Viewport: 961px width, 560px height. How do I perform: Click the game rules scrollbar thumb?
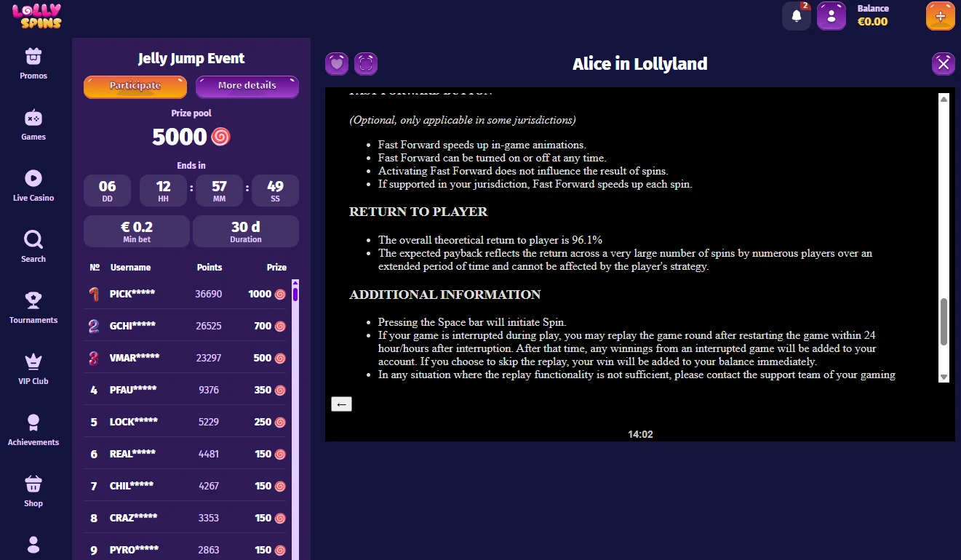tap(944, 321)
